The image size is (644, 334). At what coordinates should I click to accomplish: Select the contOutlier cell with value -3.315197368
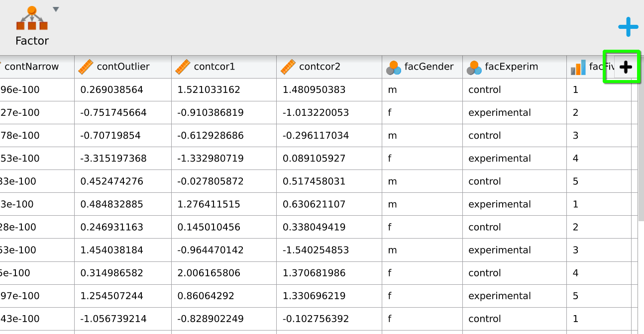pos(113,159)
